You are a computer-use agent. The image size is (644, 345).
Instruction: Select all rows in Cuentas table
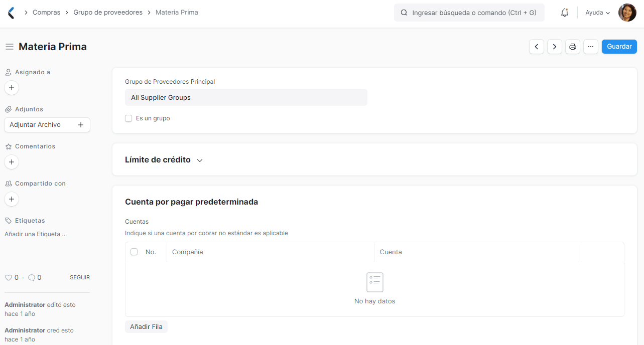click(134, 252)
